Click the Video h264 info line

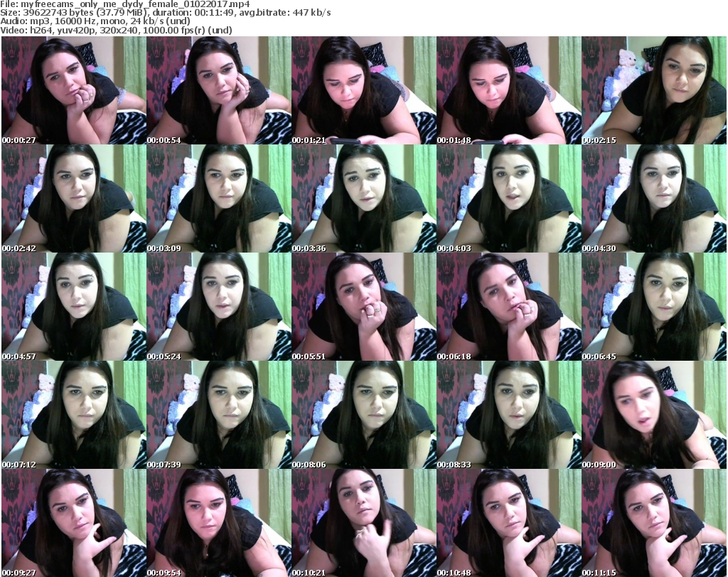116,30
